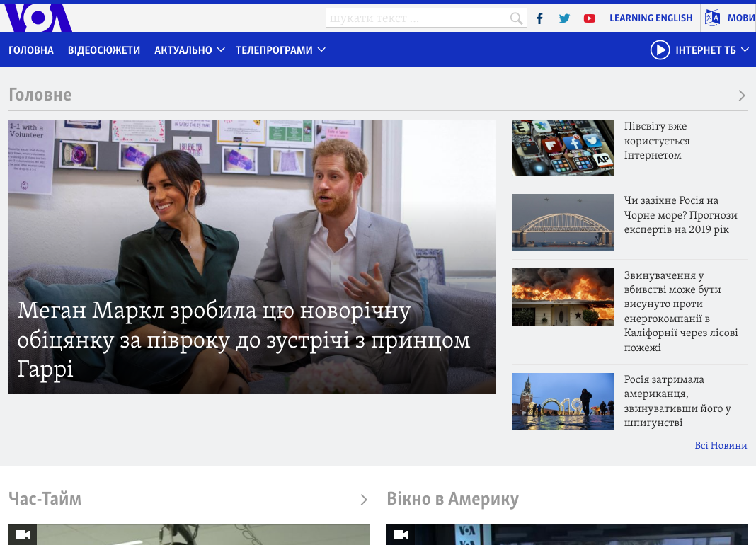This screenshot has height=545, width=756.
Task: Click the search magnifier icon
Action: (517, 18)
